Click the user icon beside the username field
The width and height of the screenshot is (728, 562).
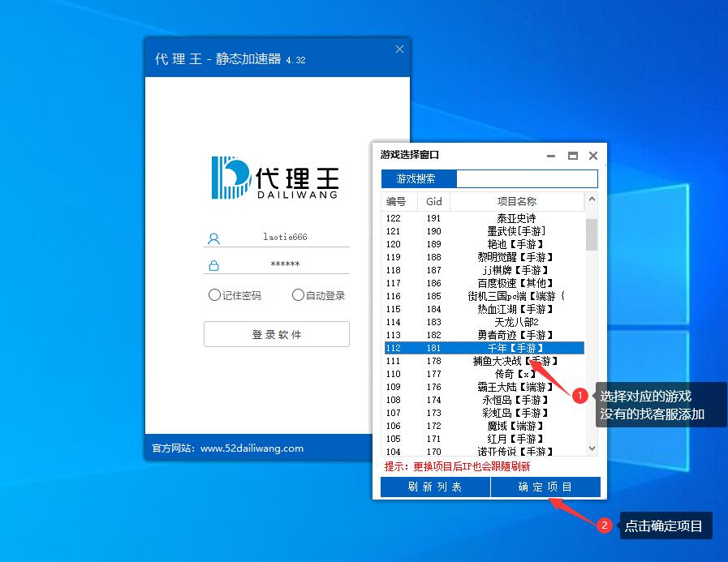pos(213,238)
